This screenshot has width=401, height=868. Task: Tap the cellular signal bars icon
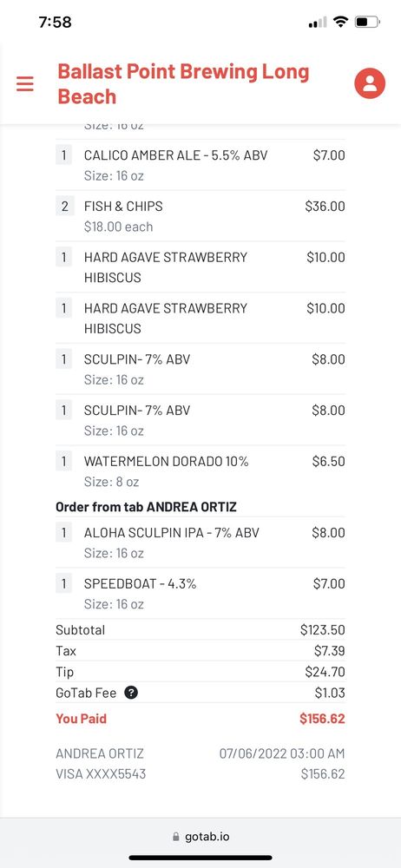click(318, 23)
